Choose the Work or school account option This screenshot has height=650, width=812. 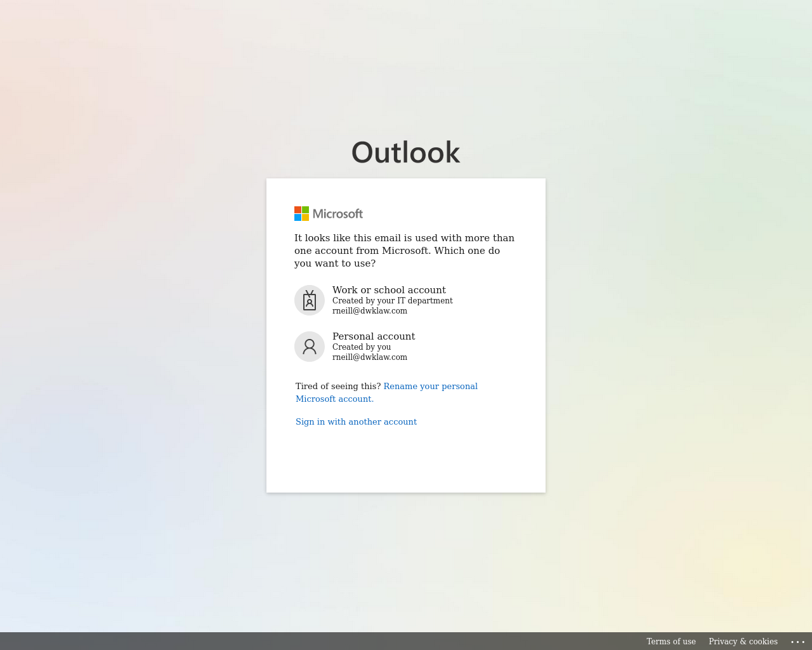click(x=406, y=300)
